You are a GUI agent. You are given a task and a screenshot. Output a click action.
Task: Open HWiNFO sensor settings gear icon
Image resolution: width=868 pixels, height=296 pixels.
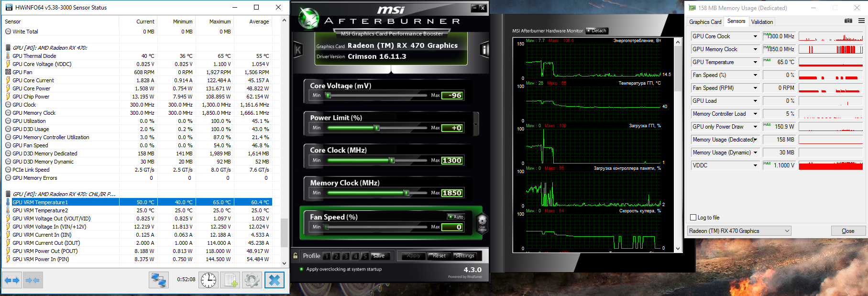[x=252, y=280]
